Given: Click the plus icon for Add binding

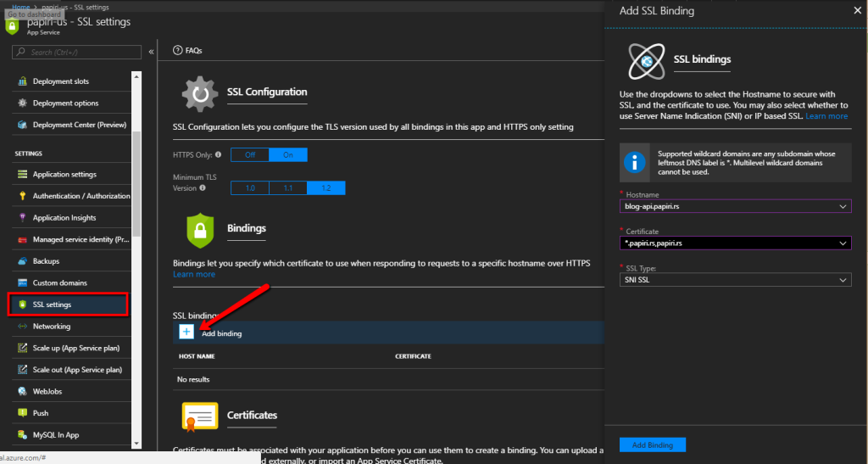Looking at the screenshot, I should point(186,333).
